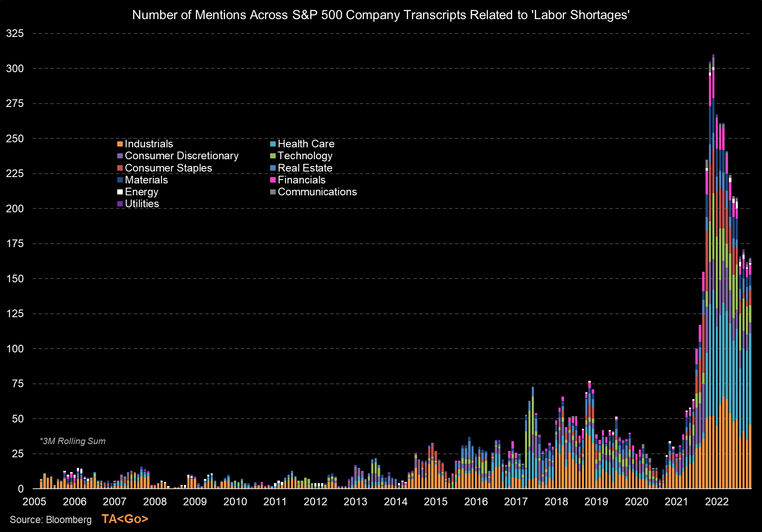The height and width of the screenshot is (532, 762).
Task: Select the Health Care legend color marker
Action: coord(274,144)
